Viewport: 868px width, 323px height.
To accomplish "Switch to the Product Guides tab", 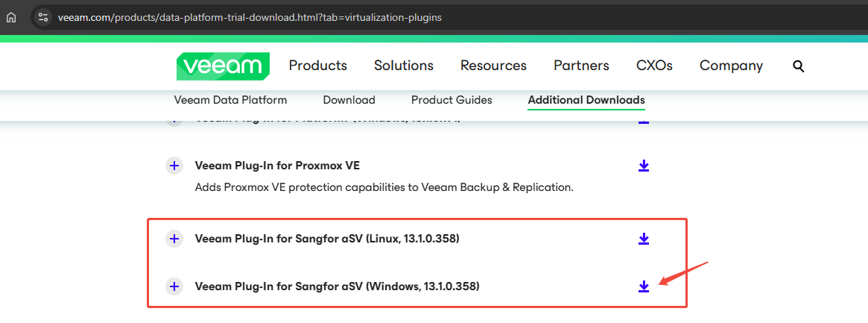I will 452,100.
